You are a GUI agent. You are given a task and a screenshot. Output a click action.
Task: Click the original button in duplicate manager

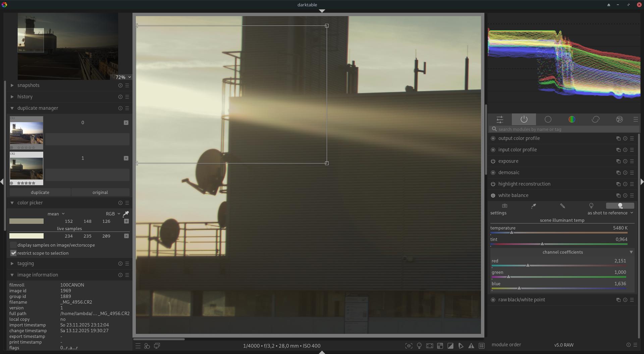pyautogui.click(x=100, y=193)
